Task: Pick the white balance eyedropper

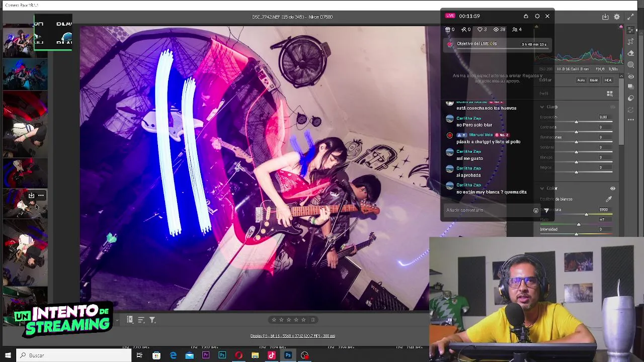Action: pyautogui.click(x=609, y=199)
